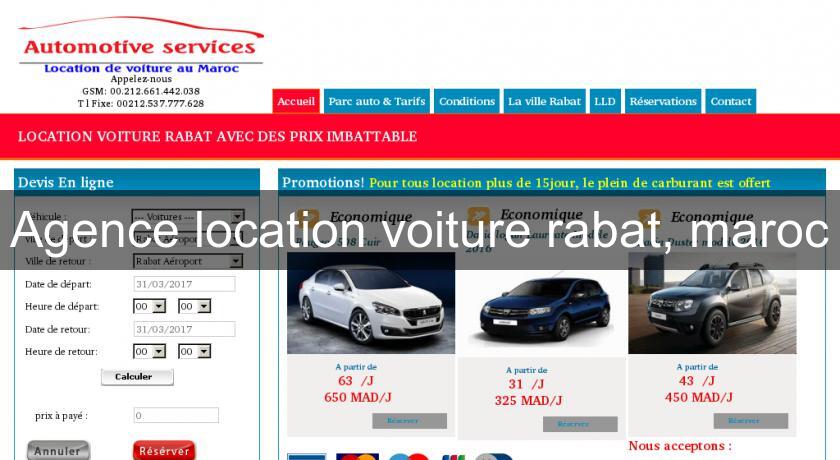Open the white Peugeot sedan photo
Viewport: 840px width, 460px height.
tap(371, 303)
